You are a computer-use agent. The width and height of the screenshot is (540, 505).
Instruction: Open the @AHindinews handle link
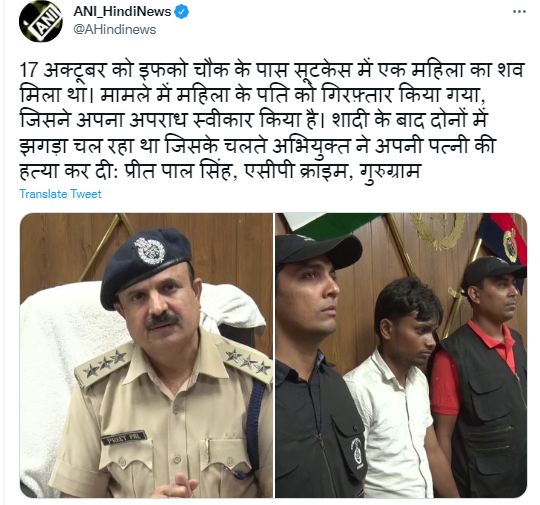pos(115,30)
